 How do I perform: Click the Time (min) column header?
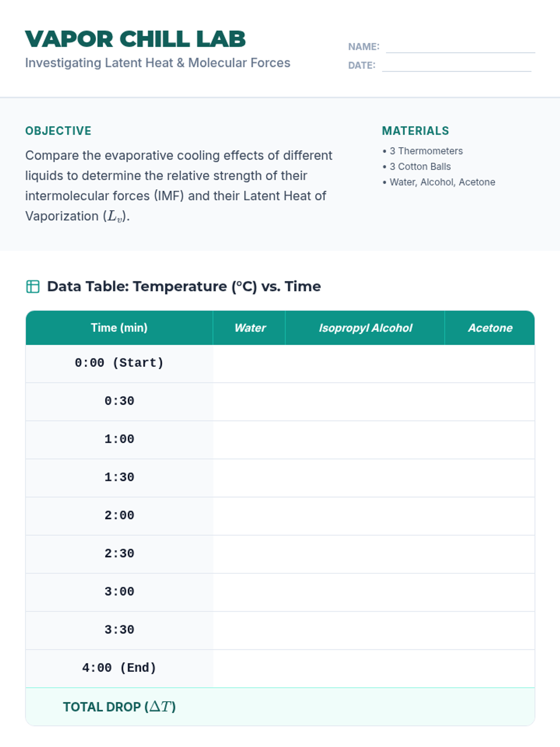[119, 328]
